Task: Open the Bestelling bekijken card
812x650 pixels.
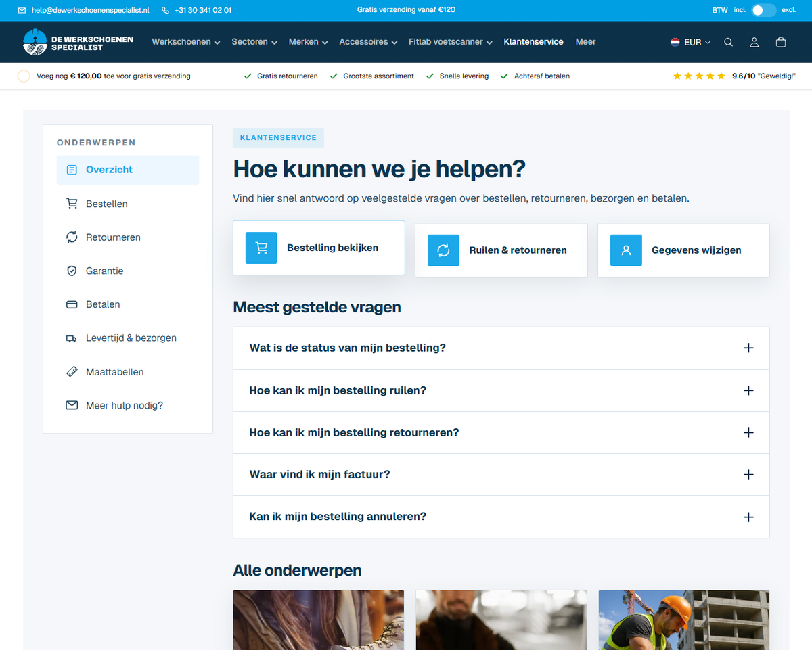Action: (319, 248)
